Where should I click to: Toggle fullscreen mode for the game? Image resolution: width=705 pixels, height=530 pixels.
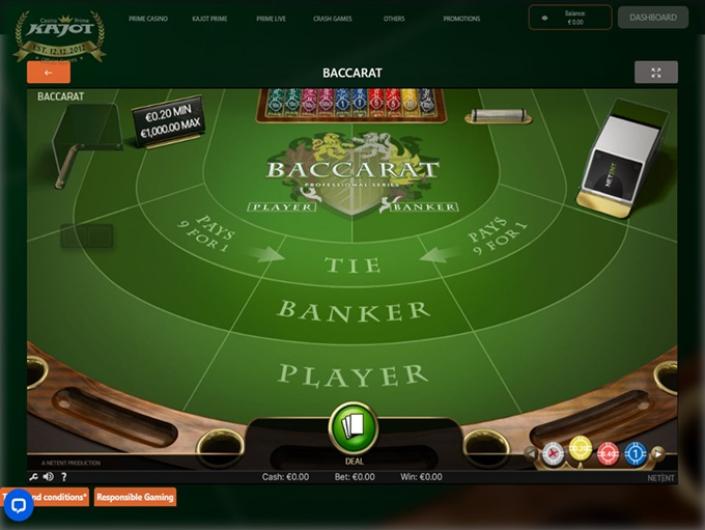(656, 72)
